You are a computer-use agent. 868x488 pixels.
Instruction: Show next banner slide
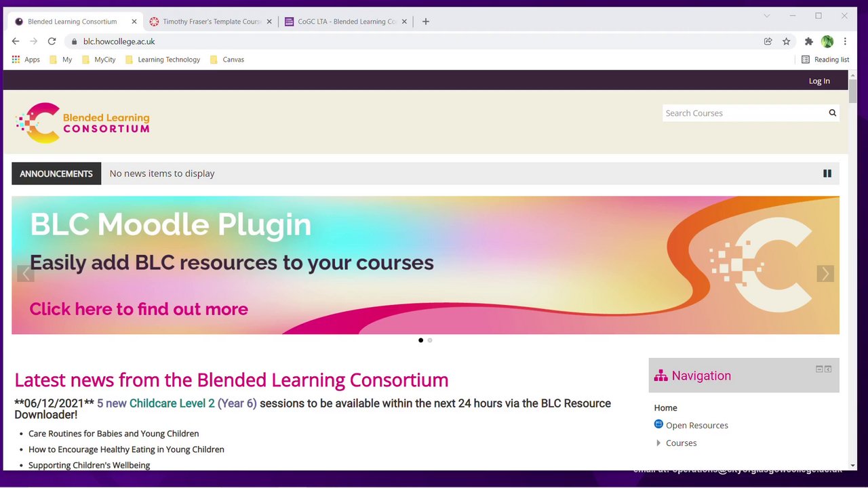(x=825, y=274)
